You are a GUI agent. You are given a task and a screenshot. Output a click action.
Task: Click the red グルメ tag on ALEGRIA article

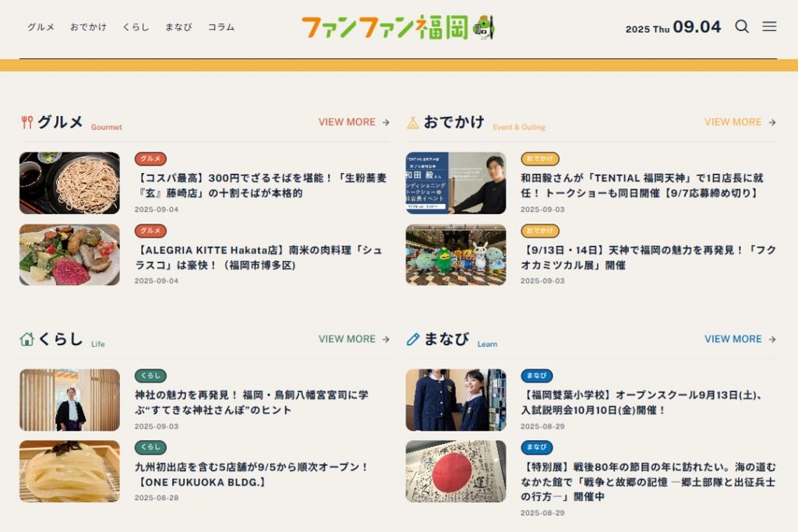[x=150, y=231]
